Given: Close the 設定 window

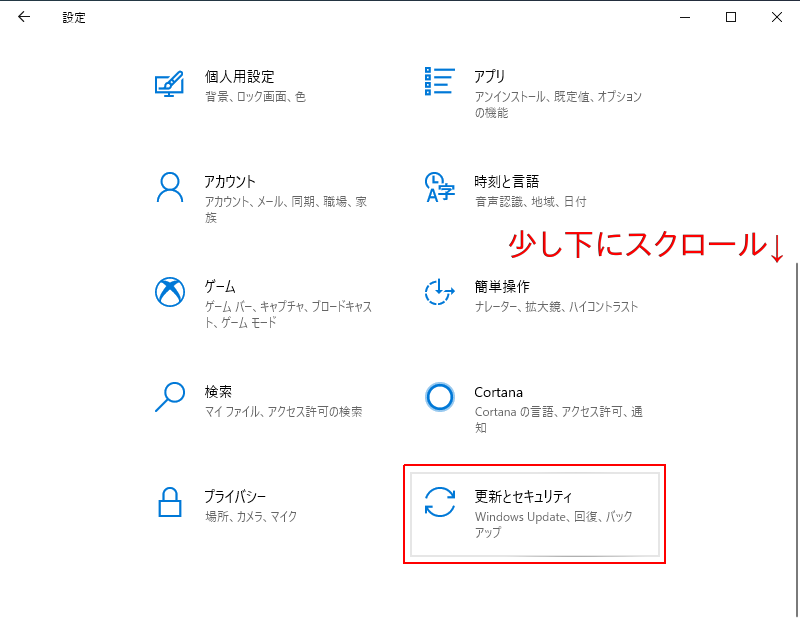Looking at the screenshot, I should (777, 17).
